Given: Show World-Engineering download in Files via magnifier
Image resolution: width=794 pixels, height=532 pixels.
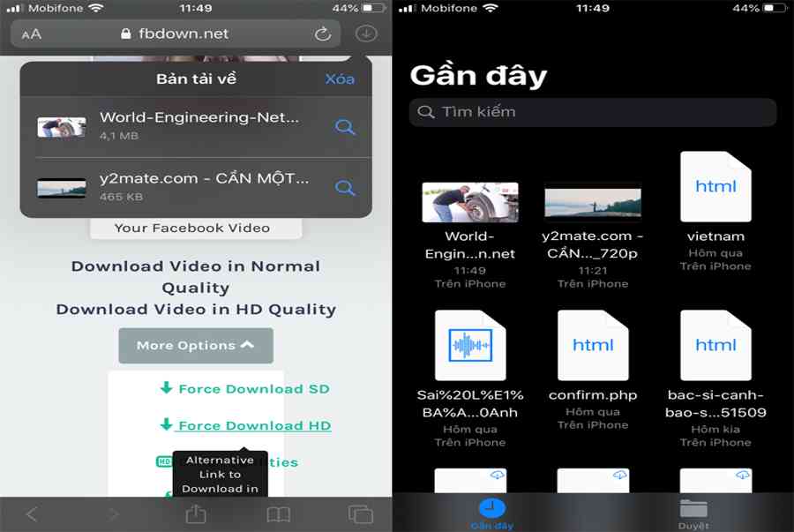Looking at the screenshot, I should click(x=345, y=127).
